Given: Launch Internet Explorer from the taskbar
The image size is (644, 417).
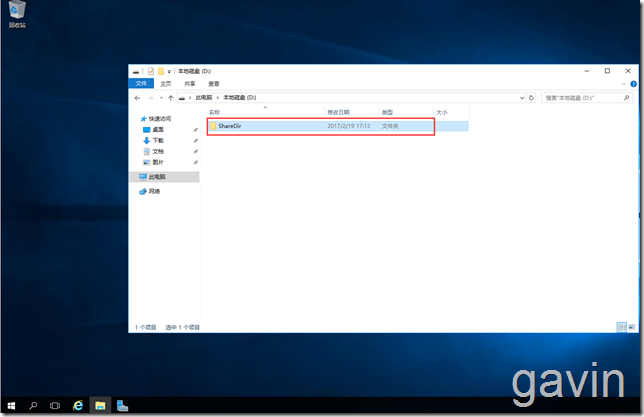Looking at the screenshot, I should [x=78, y=406].
